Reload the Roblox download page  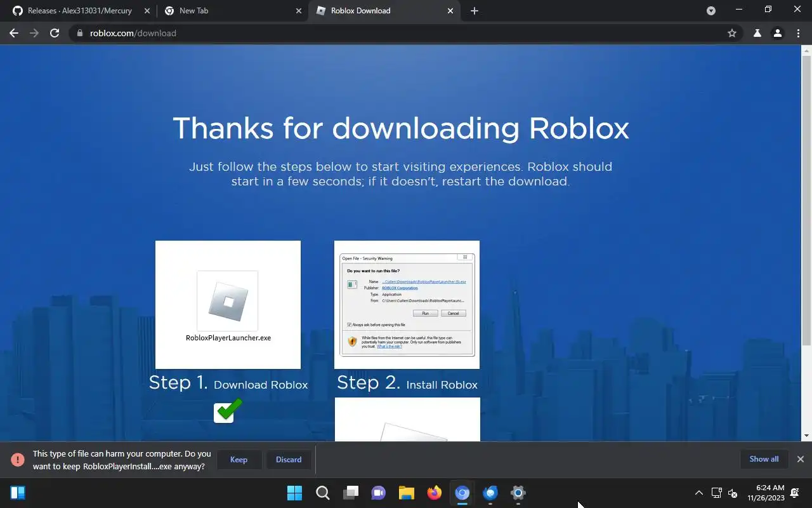[55, 33]
